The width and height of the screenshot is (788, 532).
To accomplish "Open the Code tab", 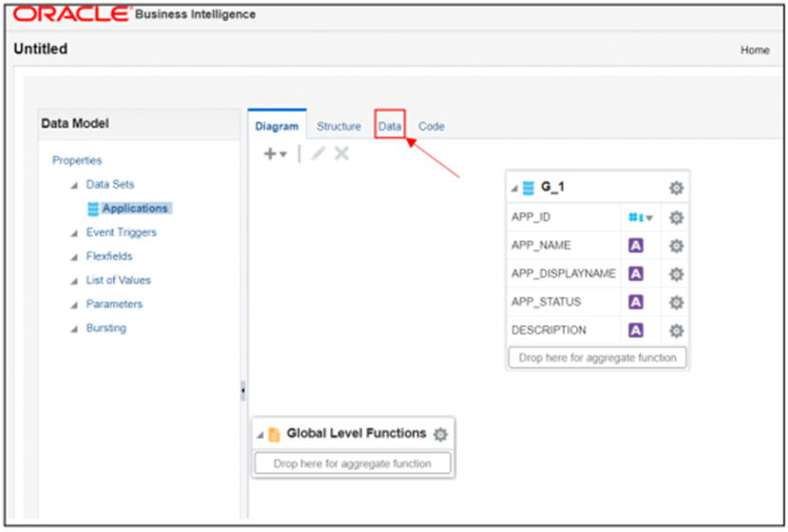I will [x=432, y=126].
